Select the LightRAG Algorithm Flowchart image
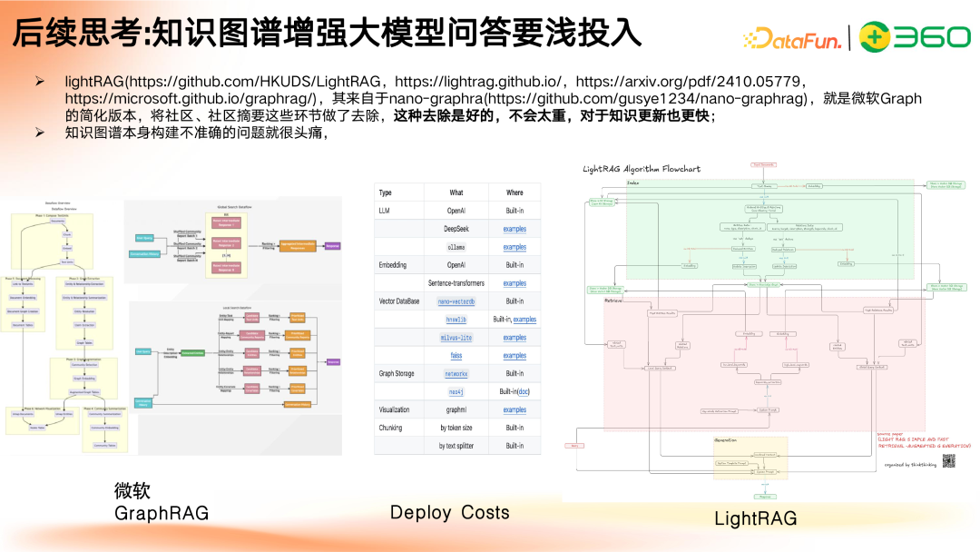The height and width of the screenshot is (552, 980). coord(769,331)
